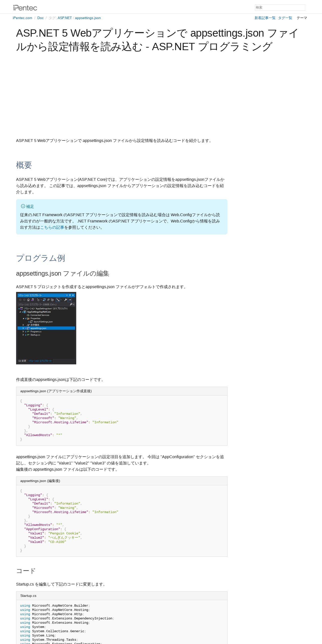Click the using Microsoft.AspNetCore.Builder line
This screenshot has width=322, height=644.
pyautogui.click(x=55, y=605)
